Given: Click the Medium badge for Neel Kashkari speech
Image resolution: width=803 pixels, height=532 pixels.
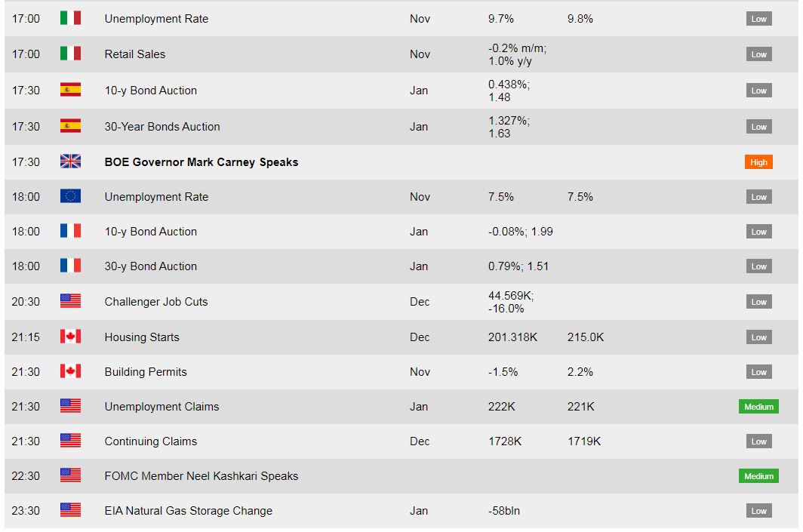Looking at the screenshot, I should [x=758, y=476].
